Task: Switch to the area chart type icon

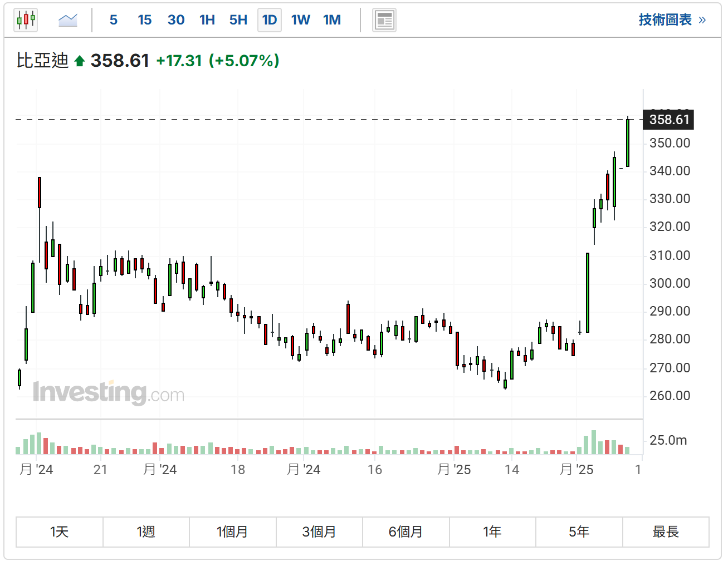Action: coord(68,21)
